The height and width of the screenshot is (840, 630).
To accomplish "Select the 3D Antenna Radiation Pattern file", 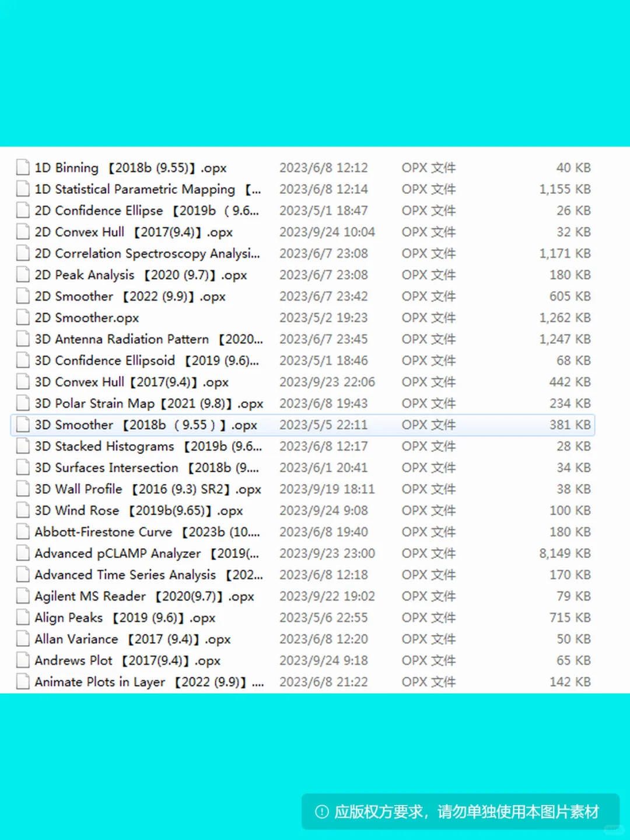I will point(149,339).
